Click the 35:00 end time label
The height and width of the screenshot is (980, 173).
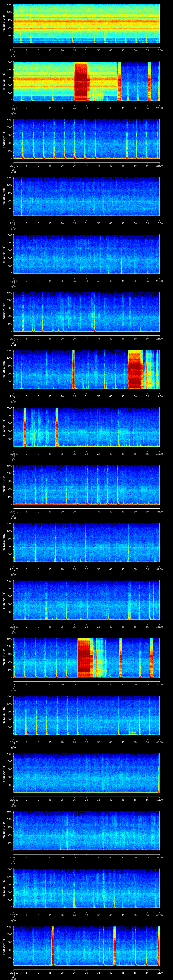(159, 742)
